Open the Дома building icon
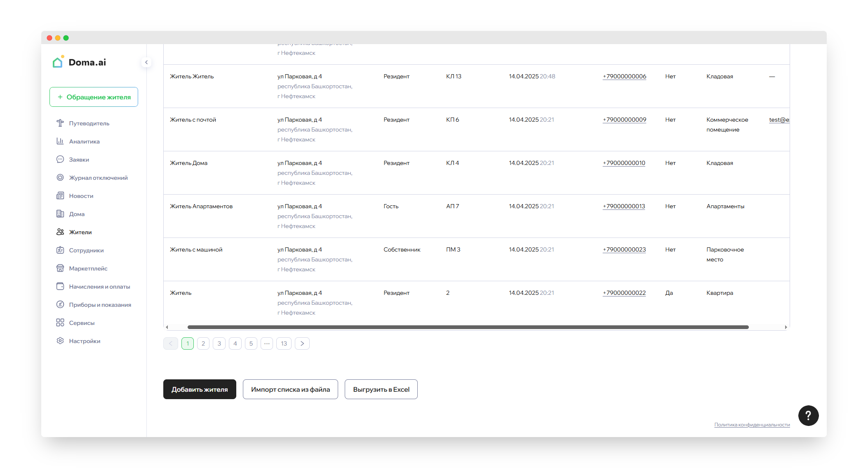The height and width of the screenshot is (468, 868). 60,214
